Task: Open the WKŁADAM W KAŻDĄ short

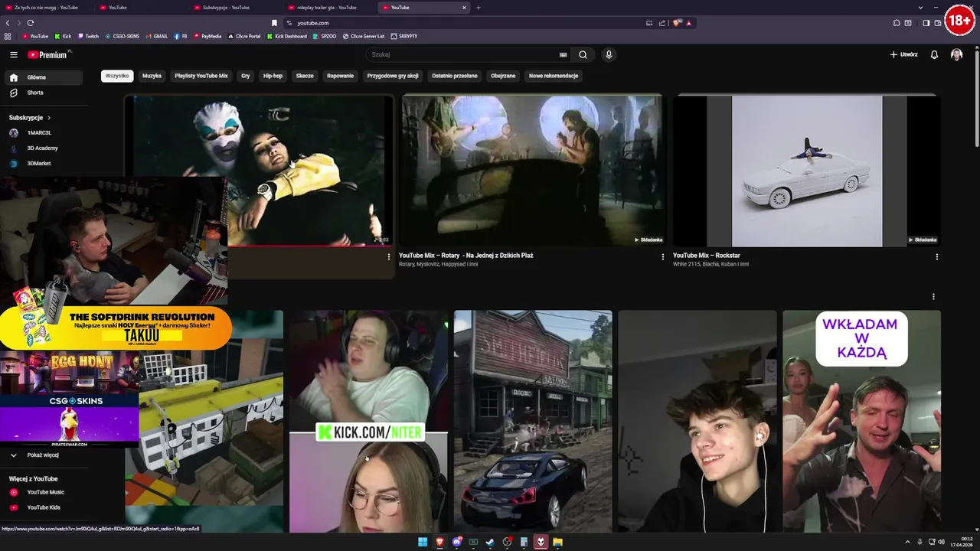Action: click(x=861, y=421)
